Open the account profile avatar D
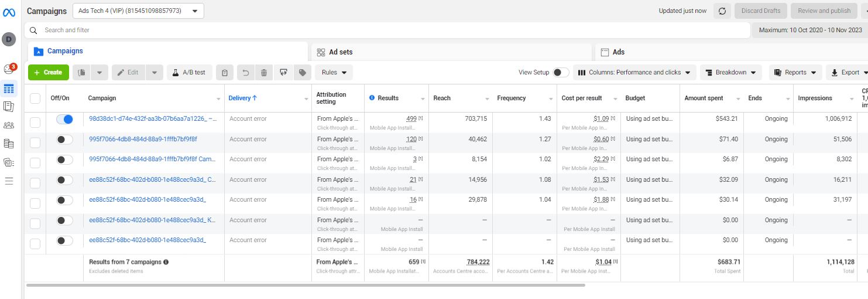Viewport: 868px width, 299px height. 9,39
